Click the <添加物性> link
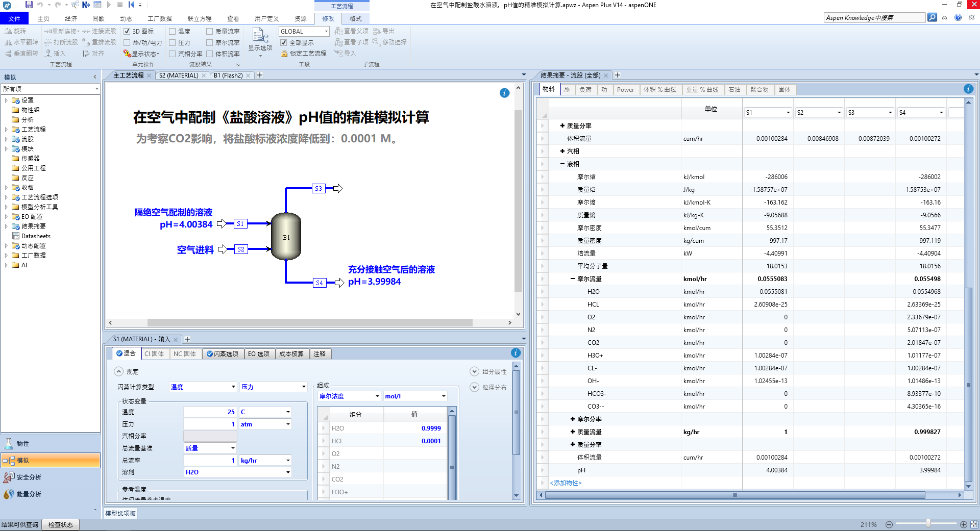Screen dimensions: 980x531 click(566, 483)
